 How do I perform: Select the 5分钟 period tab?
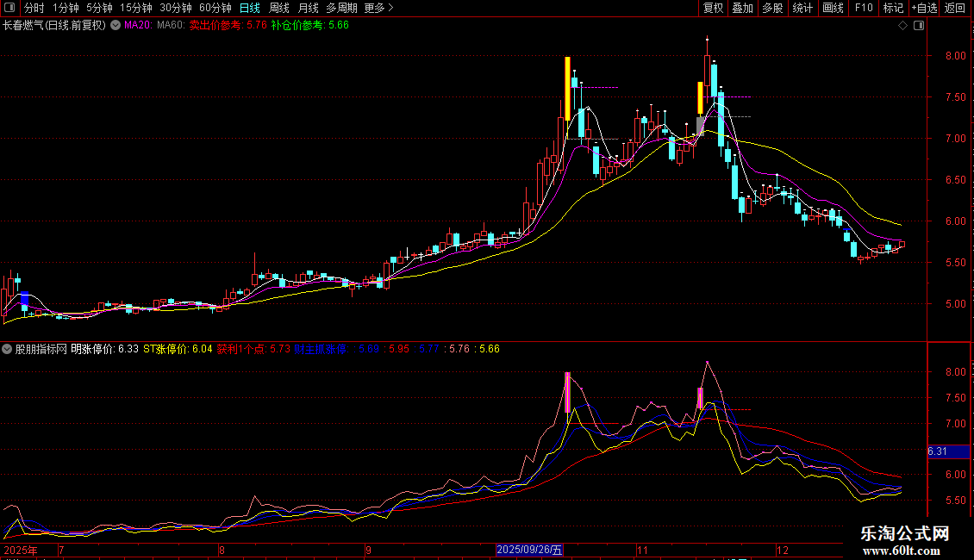pos(99,8)
